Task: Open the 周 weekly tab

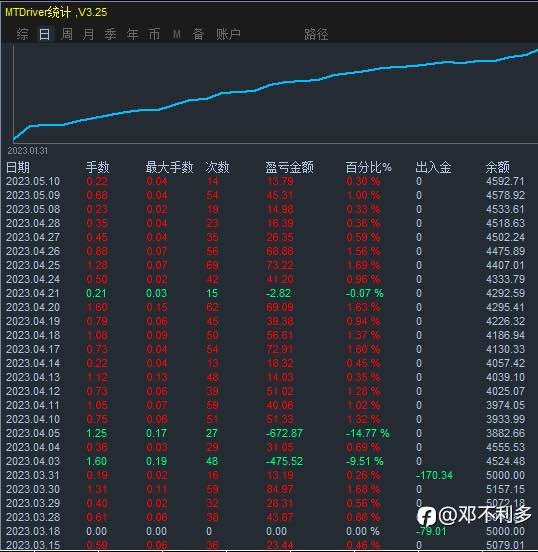Action: pyautogui.click(x=67, y=34)
